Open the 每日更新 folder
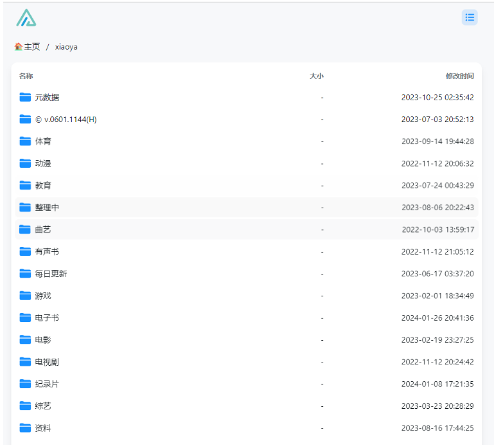Viewport: 494px width, 448px height. click(51, 274)
